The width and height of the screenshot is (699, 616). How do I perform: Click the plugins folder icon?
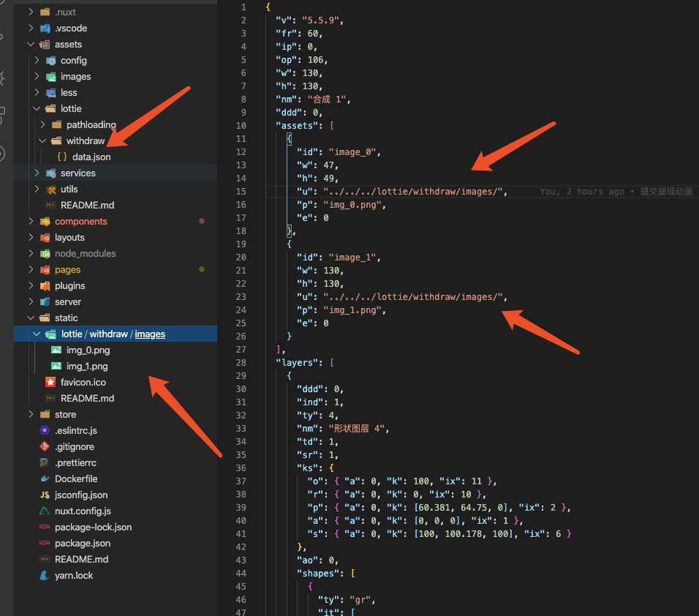point(45,285)
